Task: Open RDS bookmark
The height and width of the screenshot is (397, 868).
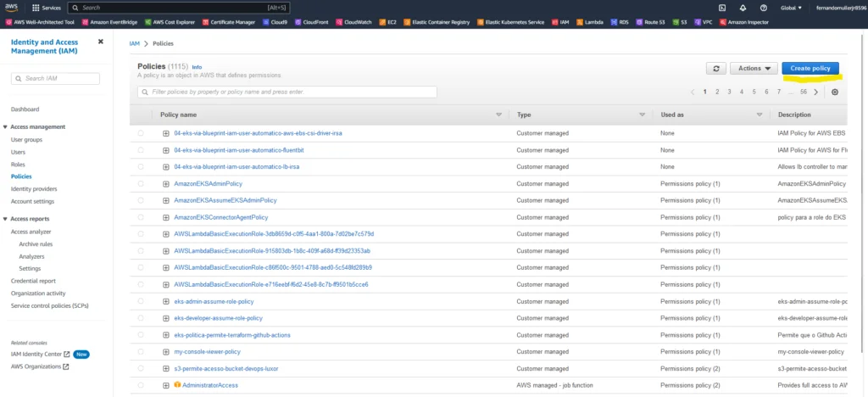Action: coord(620,22)
